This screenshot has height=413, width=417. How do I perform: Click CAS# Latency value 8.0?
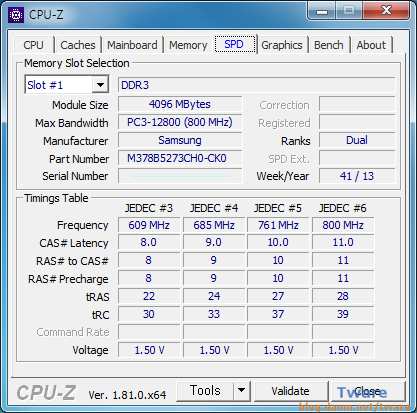(149, 242)
